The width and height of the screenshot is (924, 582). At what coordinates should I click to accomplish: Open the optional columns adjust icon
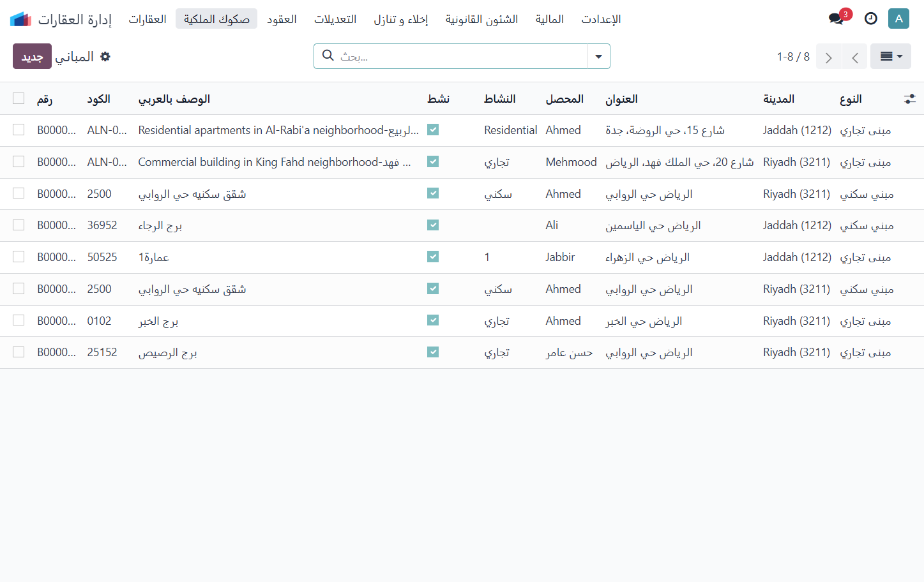[x=910, y=99]
